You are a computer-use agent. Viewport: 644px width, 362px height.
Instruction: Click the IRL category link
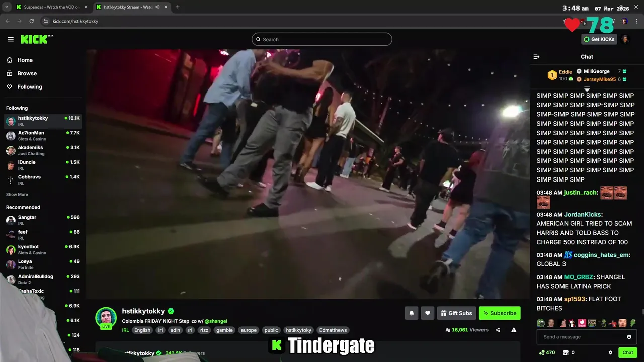click(125, 330)
